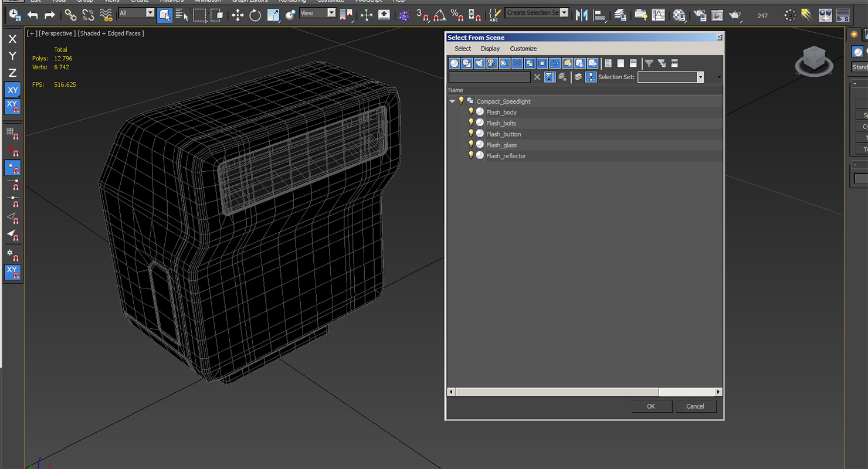Click the Redo arrow in main toolbar
The height and width of the screenshot is (469, 868).
50,15
